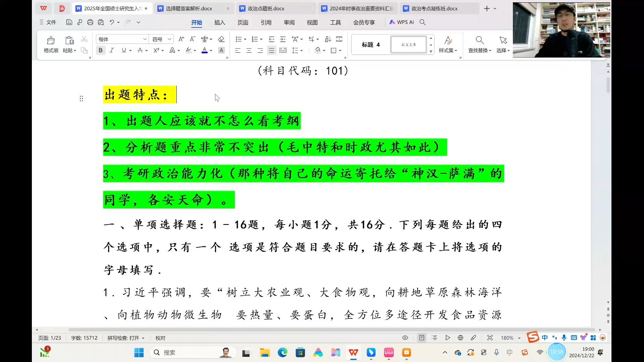Toggle eye protection mode in status bar
The image size is (644, 362).
[405, 338]
